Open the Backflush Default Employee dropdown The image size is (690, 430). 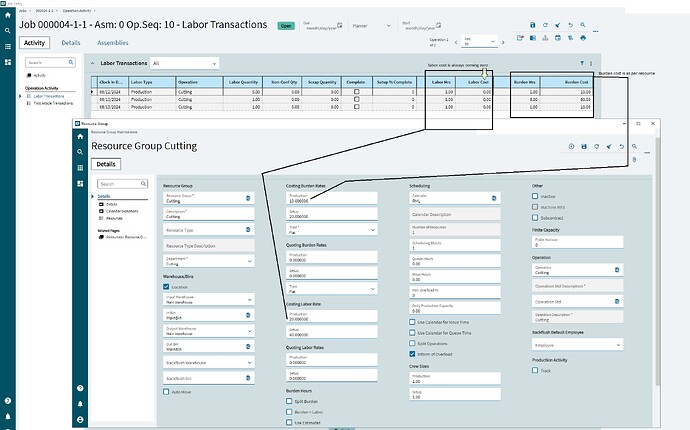(x=578, y=345)
